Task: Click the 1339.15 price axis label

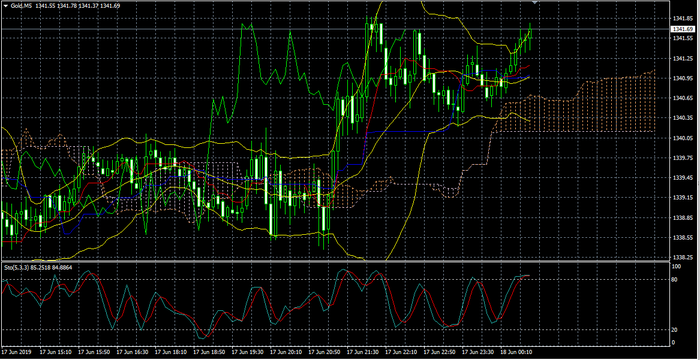Action: (682, 197)
